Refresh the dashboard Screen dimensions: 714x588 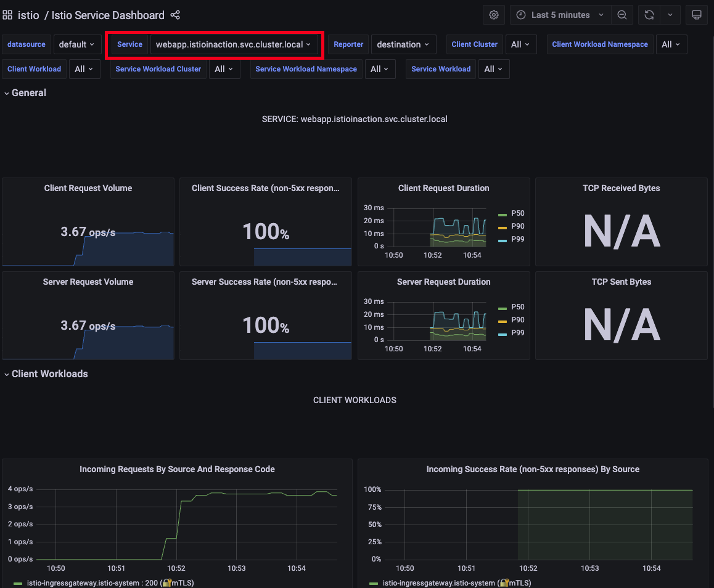[649, 15]
